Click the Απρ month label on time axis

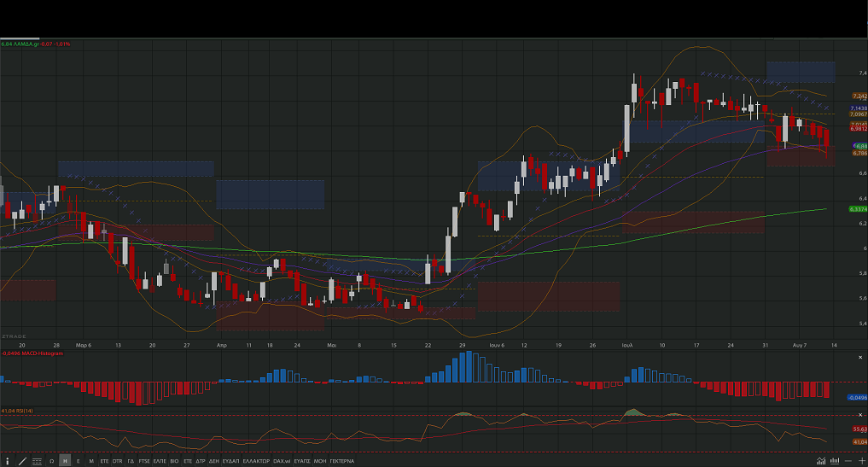click(221, 345)
